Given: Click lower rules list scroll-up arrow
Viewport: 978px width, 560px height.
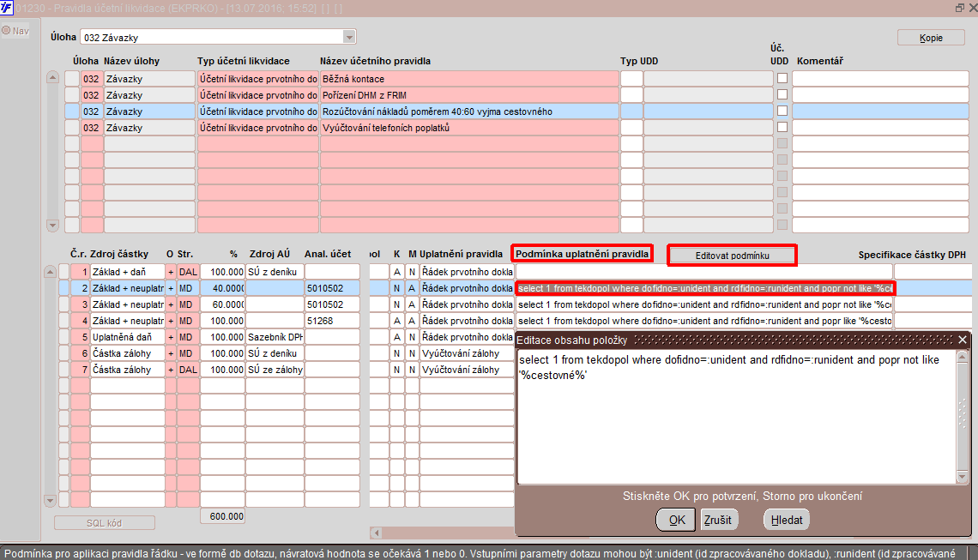Looking at the screenshot, I should coord(51,272).
